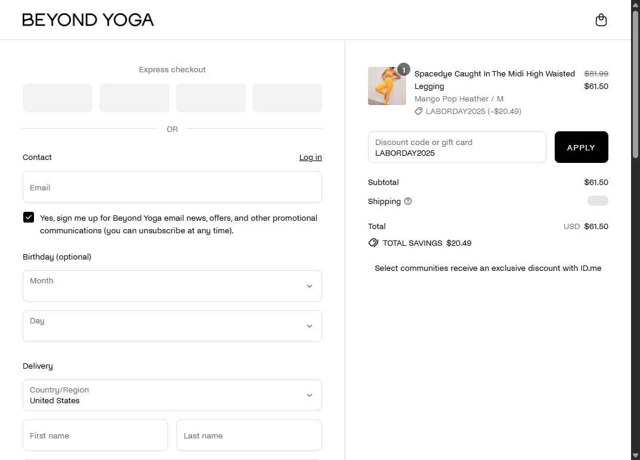Uncheck the email news signup checkbox
This screenshot has width=640, height=460.
coord(29,217)
